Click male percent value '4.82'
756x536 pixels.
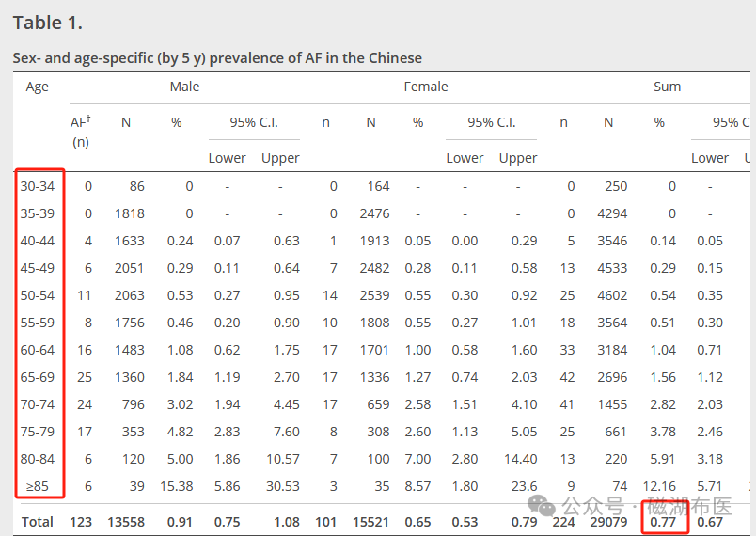(181, 432)
